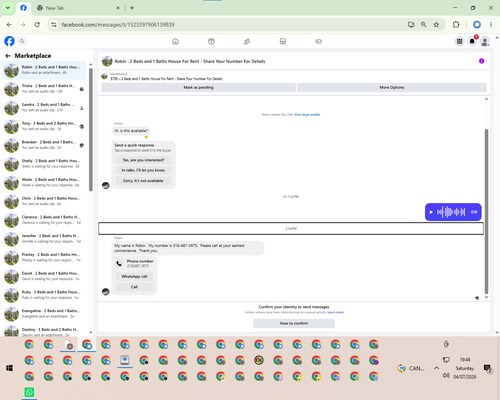The image size is (500, 400).
Task: Send quick response 'Sorry, it's not available.'
Action: click(143, 181)
